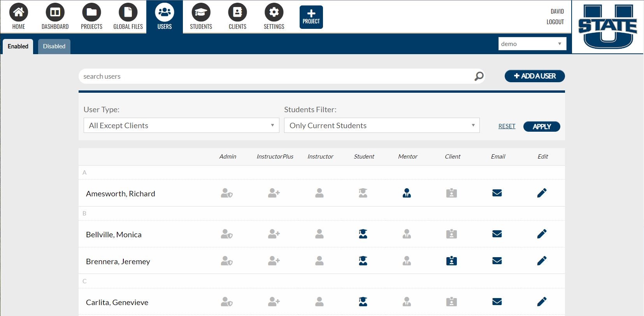644x316 pixels.
Task: Open the demo selector dropdown
Action: click(532, 44)
